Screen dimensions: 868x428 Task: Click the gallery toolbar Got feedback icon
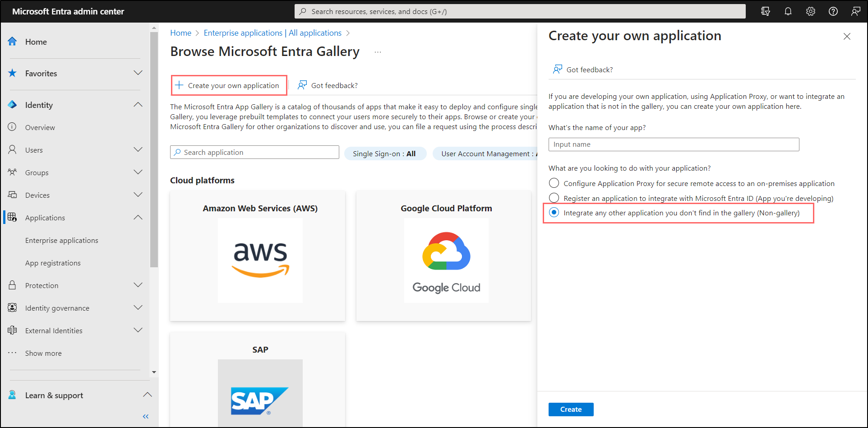(302, 85)
